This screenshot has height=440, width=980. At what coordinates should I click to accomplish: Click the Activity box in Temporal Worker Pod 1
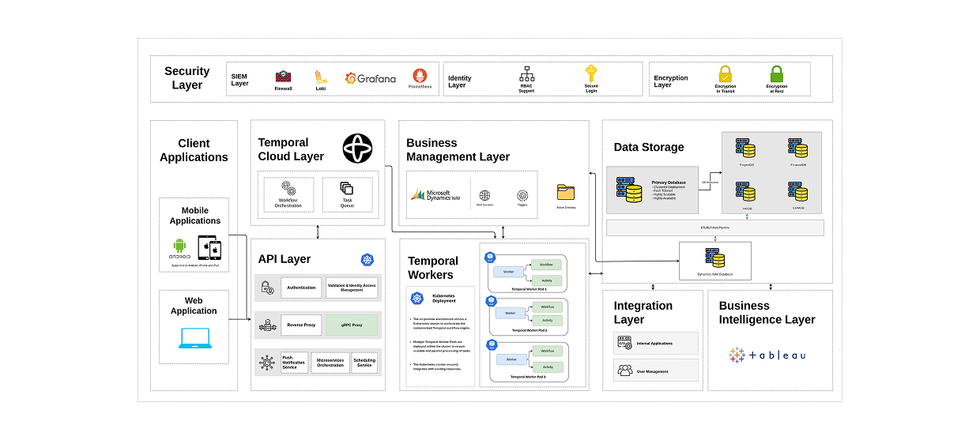click(547, 280)
